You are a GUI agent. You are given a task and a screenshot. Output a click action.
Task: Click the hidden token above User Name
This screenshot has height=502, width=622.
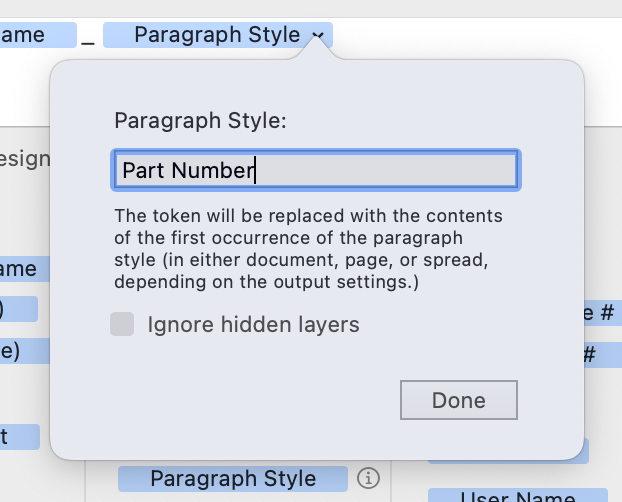pyautogui.click(x=586, y=451)
